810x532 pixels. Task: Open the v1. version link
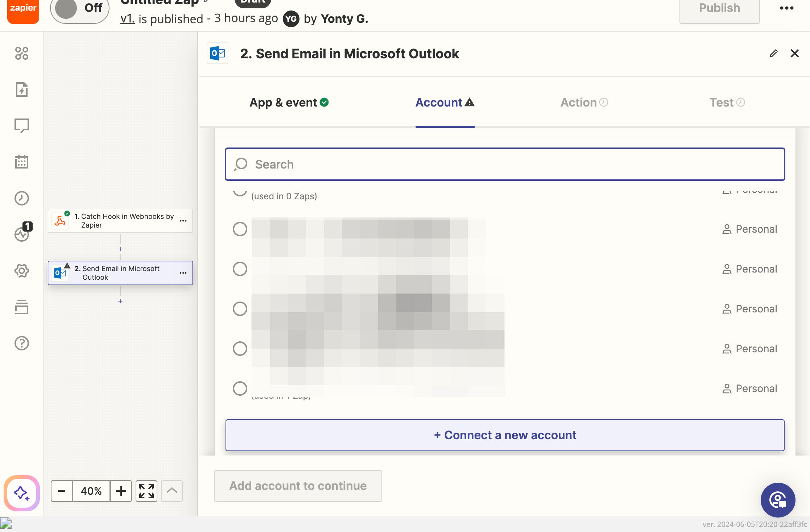tap(127, 18)
